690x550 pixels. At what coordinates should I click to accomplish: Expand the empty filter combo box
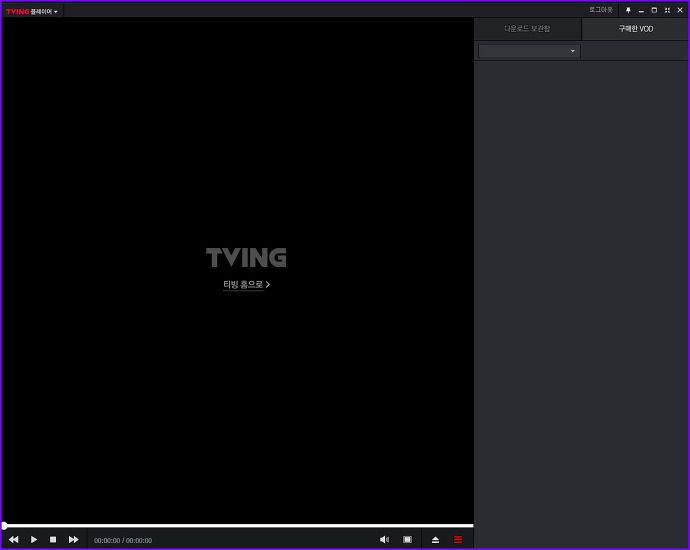click(529, 51)
